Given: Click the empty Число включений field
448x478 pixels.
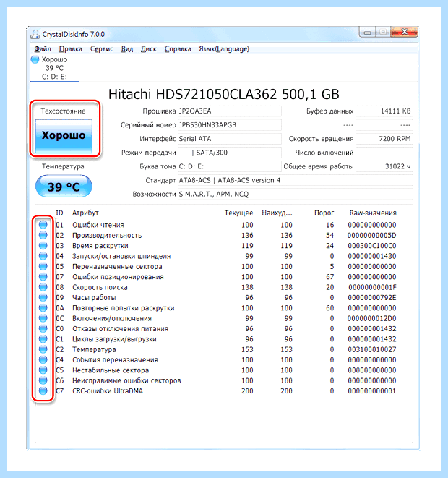Looking at the screenshot, I should (384, 153).
